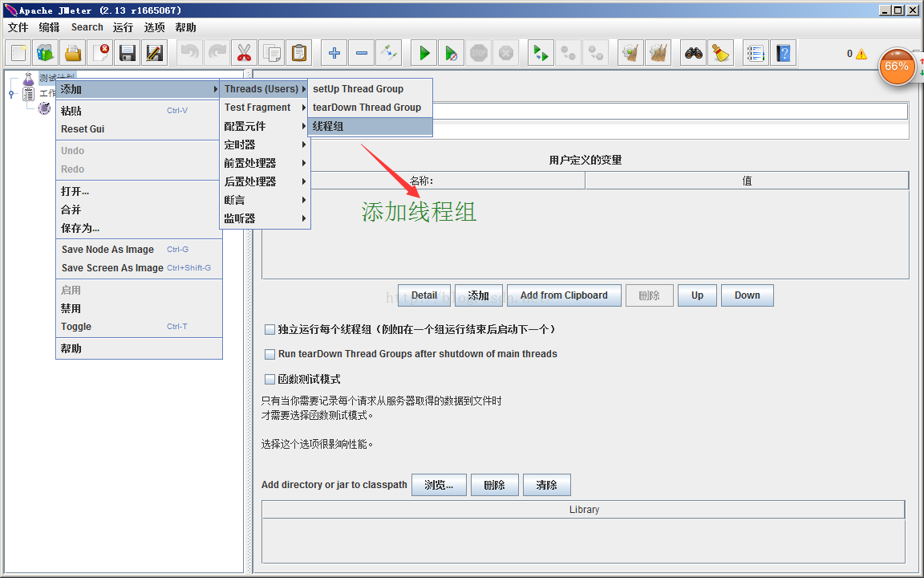924x578 pixels.
Task: Expand the 前置处理器 submenu
Action: 265,163
